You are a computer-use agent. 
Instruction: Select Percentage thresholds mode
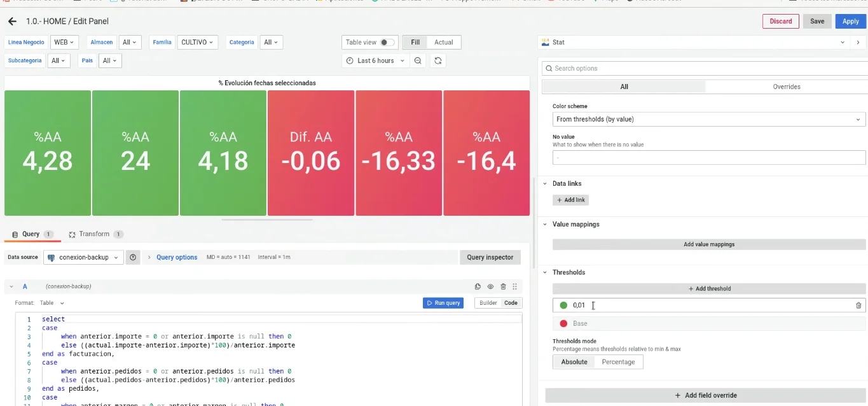coord(618,362)
